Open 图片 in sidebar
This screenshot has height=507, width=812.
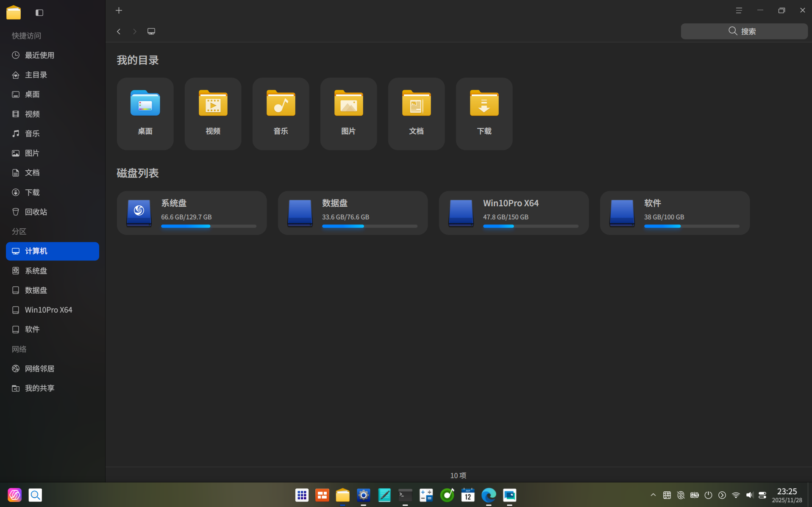[x=53, y=153]
